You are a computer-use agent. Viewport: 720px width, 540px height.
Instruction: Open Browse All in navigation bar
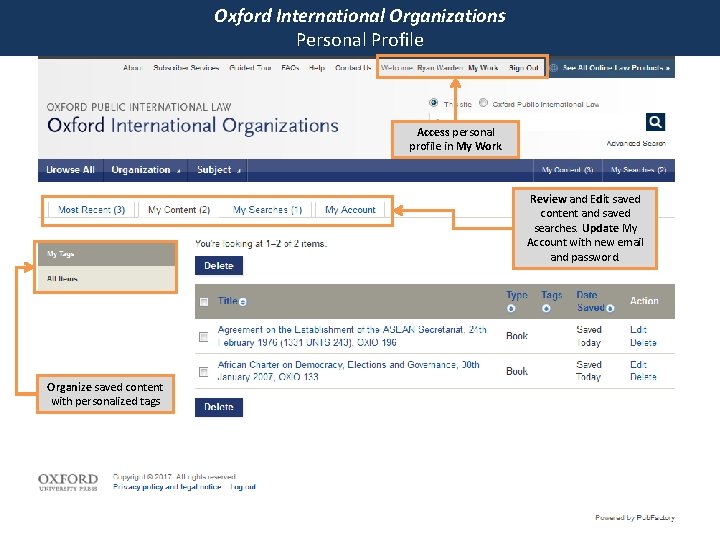(70, 170)
